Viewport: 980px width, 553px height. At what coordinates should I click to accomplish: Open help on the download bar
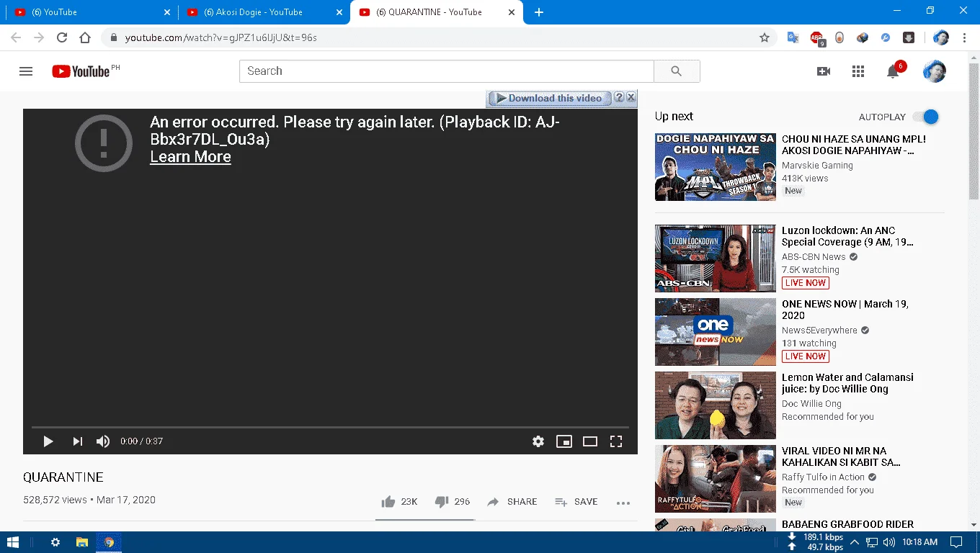618,97
